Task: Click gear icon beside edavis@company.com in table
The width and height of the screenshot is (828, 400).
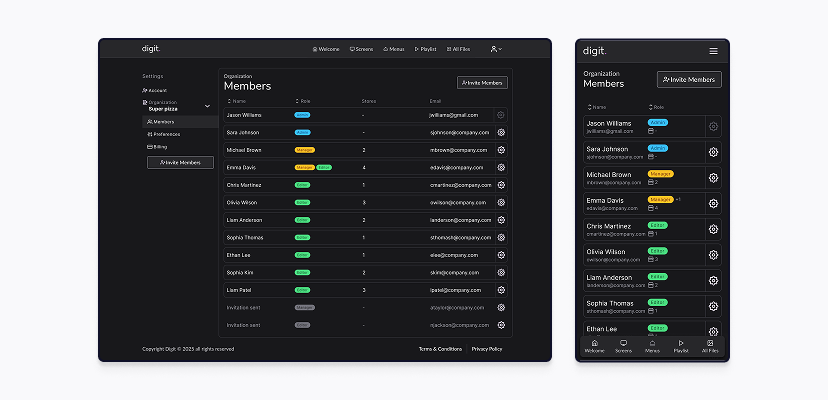Action: 501,168
